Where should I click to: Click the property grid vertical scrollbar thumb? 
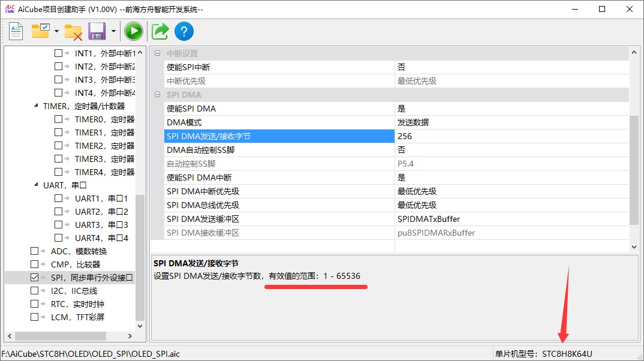634,170
